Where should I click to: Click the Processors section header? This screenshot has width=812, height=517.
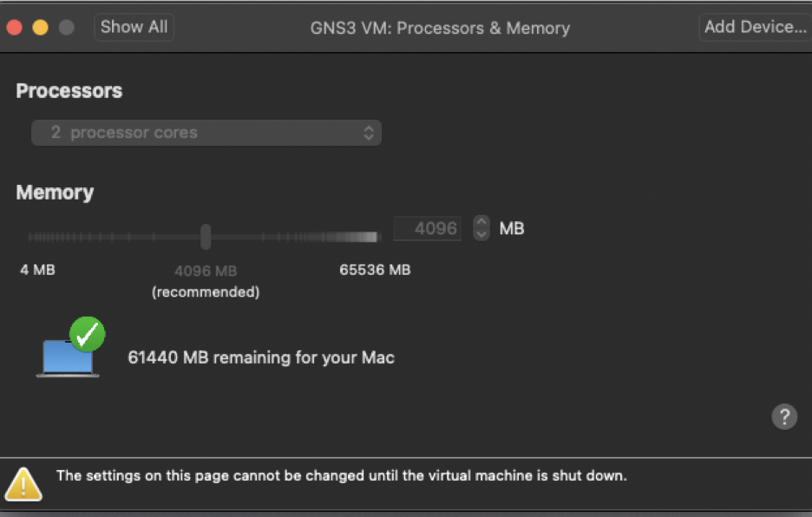pyautogui.click(x=69, y=90)
